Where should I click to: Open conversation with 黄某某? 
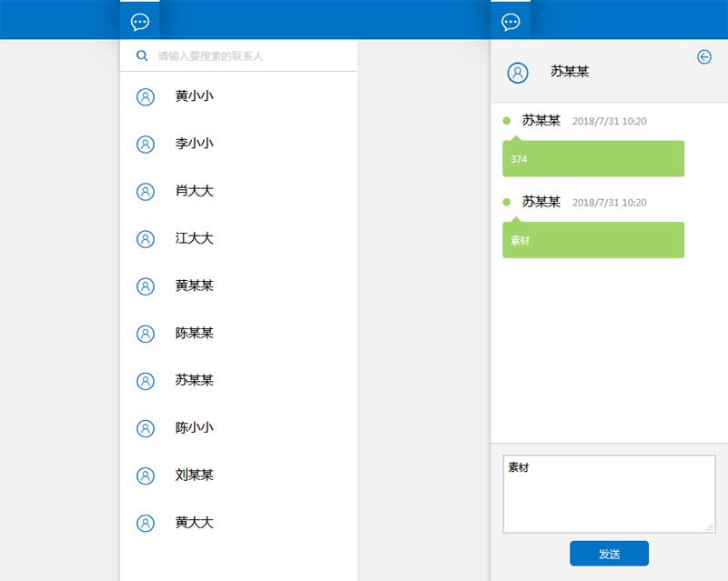[194, 285]
